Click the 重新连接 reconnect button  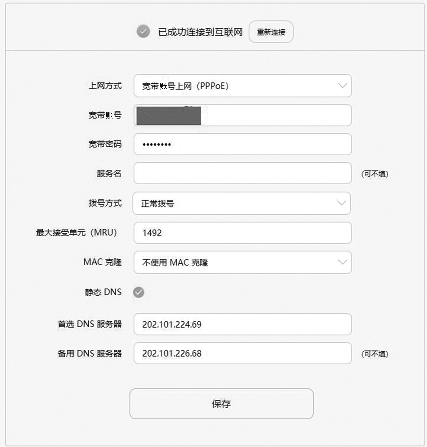pyautogui.click(x=271, y=32)
